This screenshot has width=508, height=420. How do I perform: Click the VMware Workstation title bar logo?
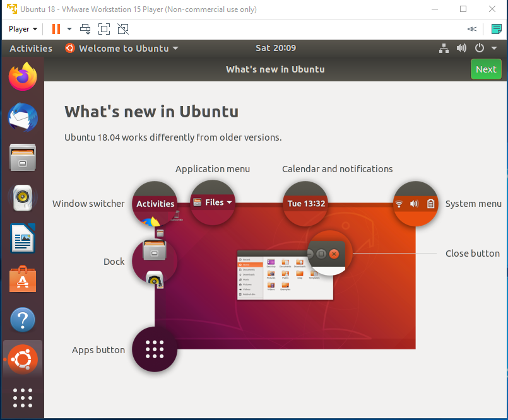click(x=12, y=9)
